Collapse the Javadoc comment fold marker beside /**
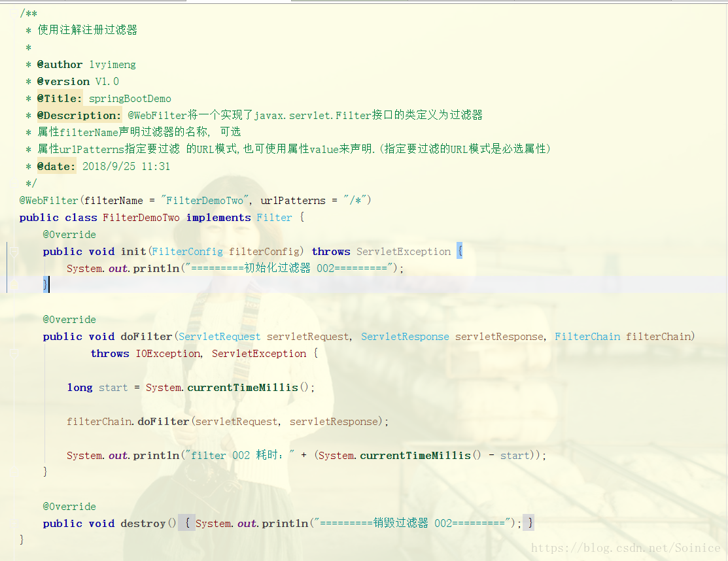 (14, 13)
